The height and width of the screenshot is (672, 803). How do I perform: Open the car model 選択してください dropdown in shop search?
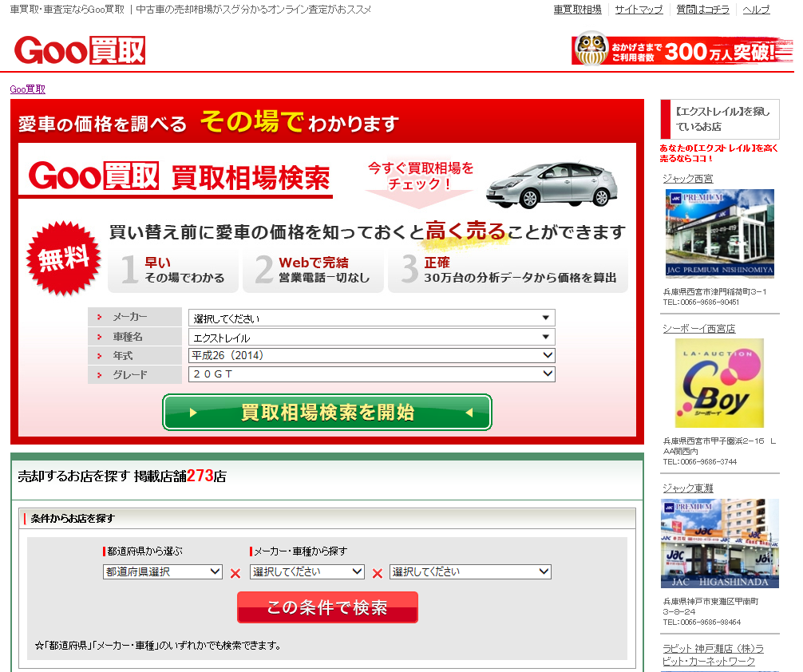pos(470,571)
